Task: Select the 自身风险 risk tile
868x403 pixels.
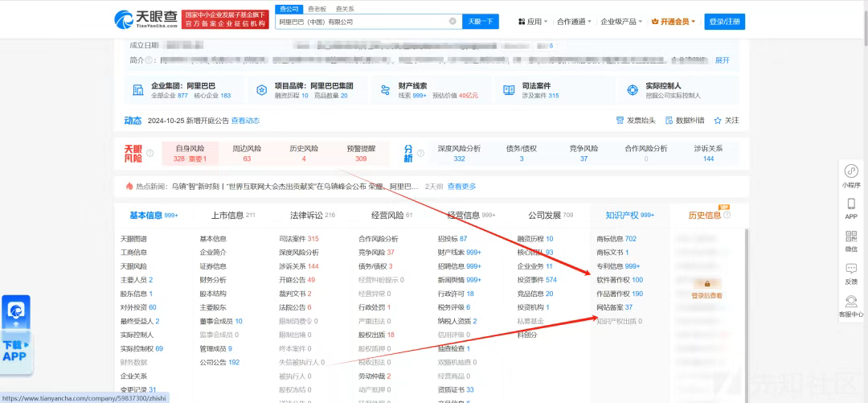Action: 190,153
